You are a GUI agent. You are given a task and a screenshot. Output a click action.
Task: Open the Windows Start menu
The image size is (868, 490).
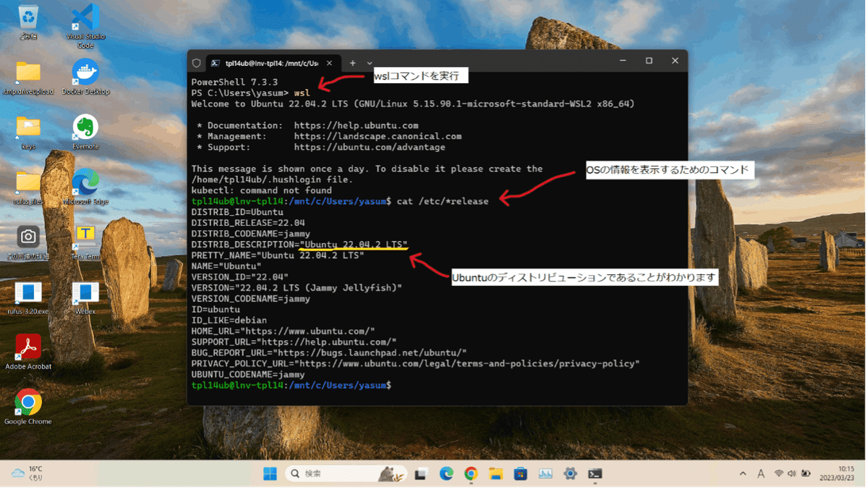(270, 473)
